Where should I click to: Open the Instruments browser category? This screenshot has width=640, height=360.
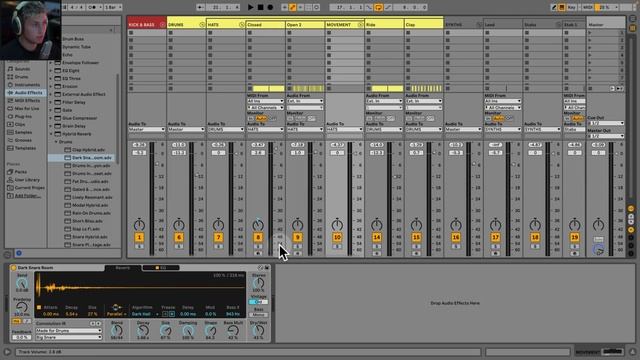coord(27,85)
